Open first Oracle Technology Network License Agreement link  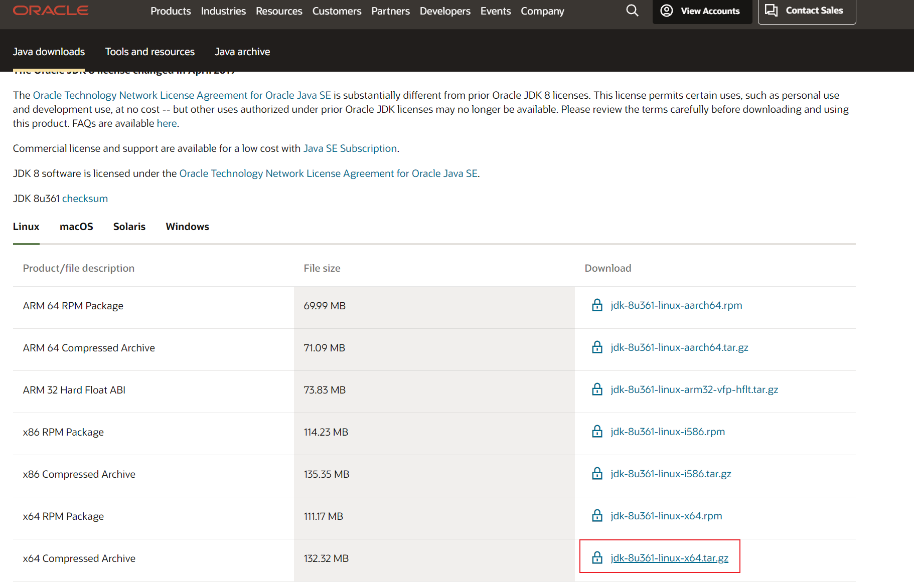[x=182, y=95]
